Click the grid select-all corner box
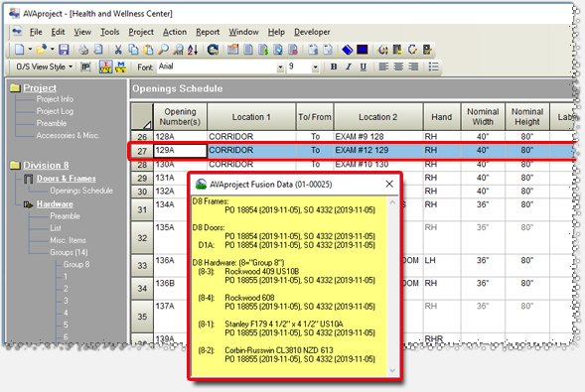Image resolution: width=585 pixels, height=392 pixels. [142, 117]
